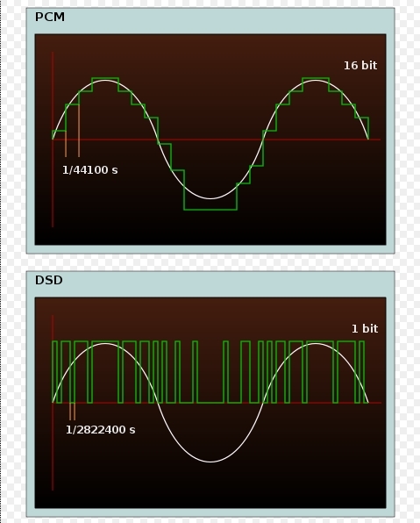Click the orange interval markers in DSD graph
The height and width of the screenshot is (523, 420).
point(72,412)
